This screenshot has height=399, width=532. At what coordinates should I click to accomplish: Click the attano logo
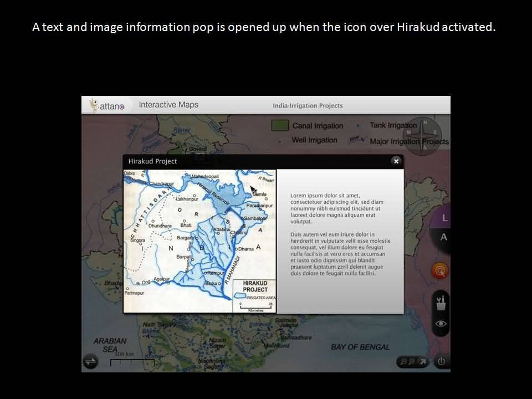point(108,105)
